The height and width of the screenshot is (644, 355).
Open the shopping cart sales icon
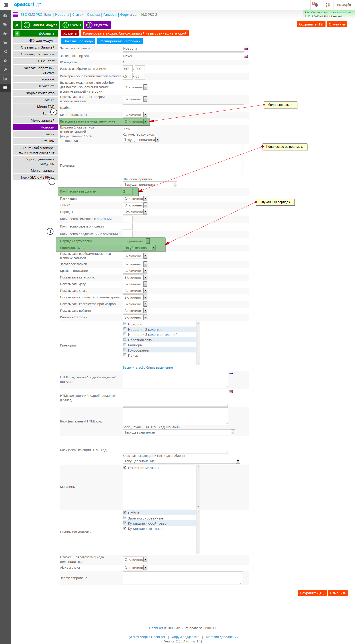tap(5, 43)
